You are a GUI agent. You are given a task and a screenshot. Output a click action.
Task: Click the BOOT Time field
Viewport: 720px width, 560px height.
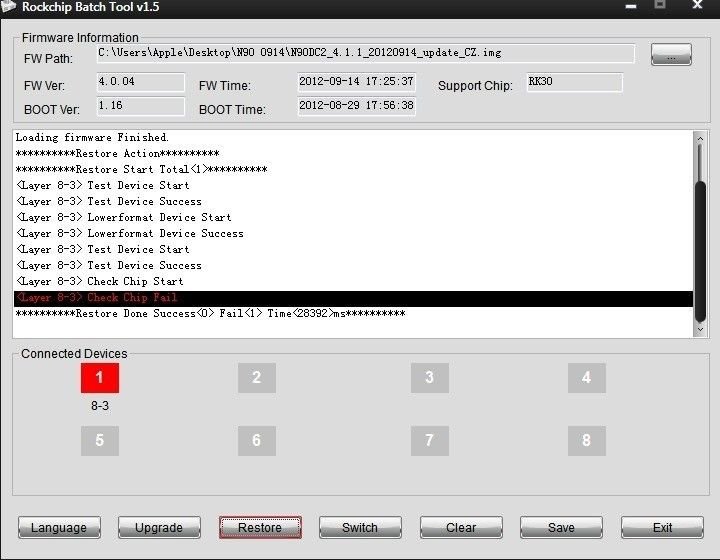[x=356, y=106]
